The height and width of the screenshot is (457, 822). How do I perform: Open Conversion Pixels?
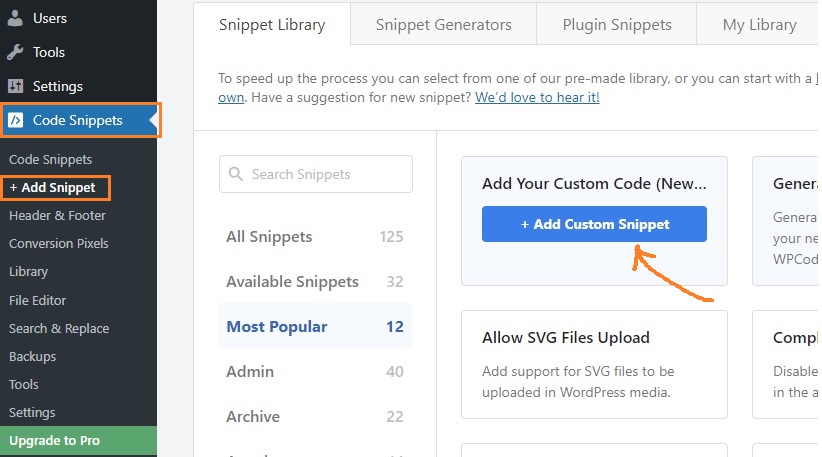(59, 243)
